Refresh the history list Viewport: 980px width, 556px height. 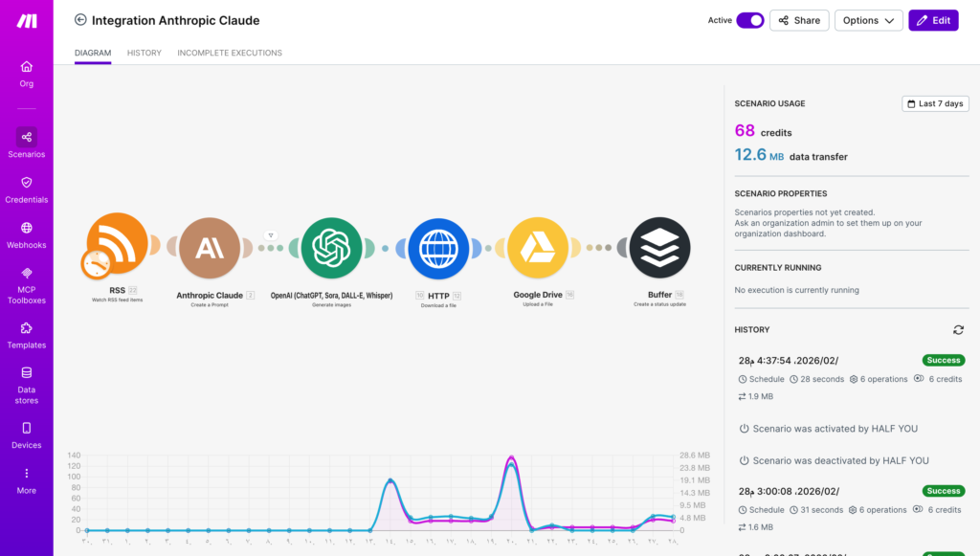pos(958,329)
